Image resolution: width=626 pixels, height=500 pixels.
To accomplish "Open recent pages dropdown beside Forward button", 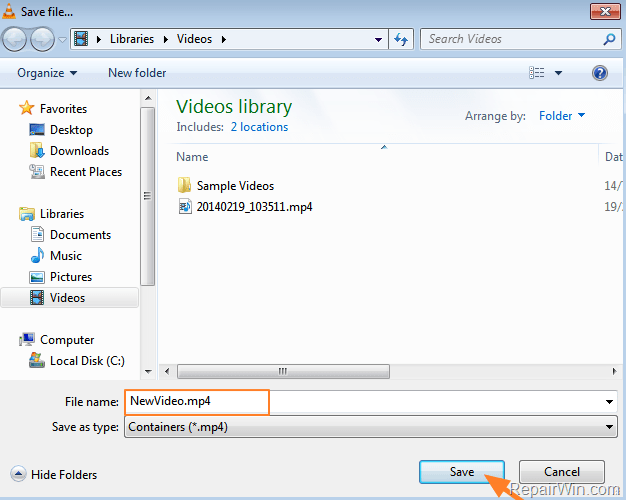I will click(x=62, y=40).
